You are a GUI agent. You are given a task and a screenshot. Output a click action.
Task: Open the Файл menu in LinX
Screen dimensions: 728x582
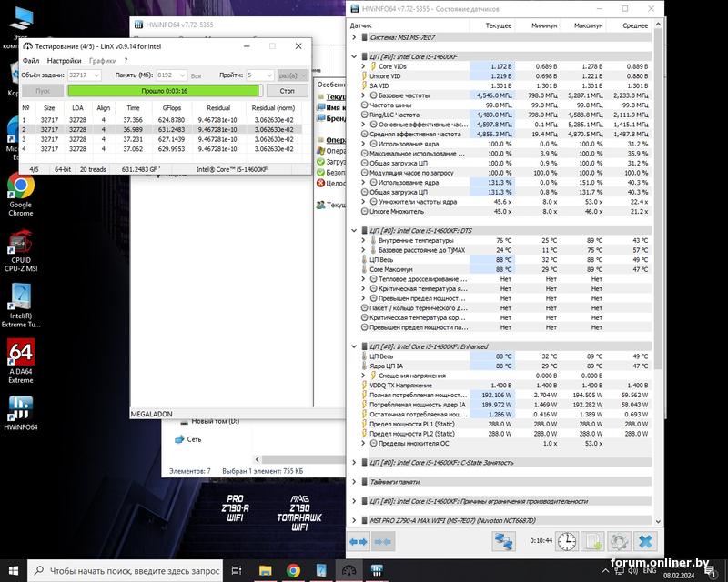[x=30, y=60]
